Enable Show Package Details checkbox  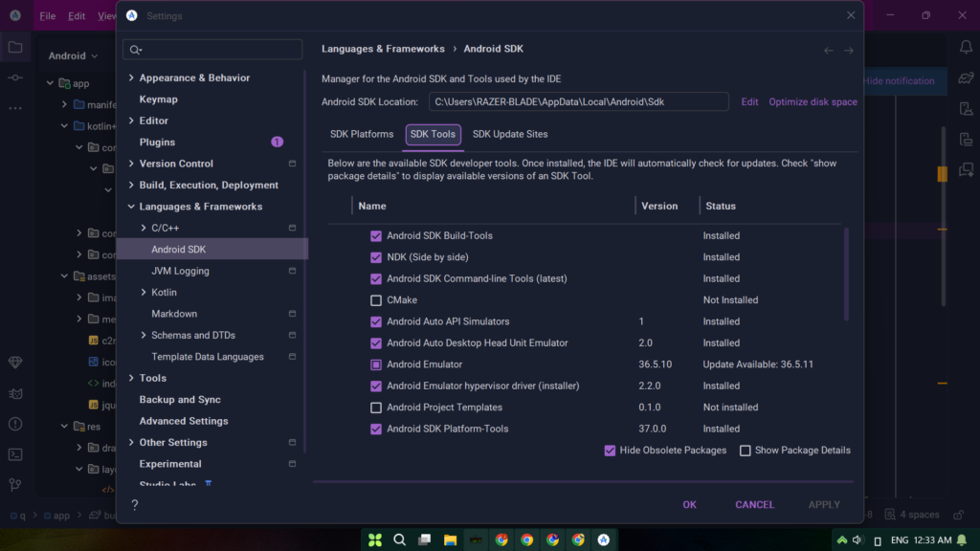point(745,451)
